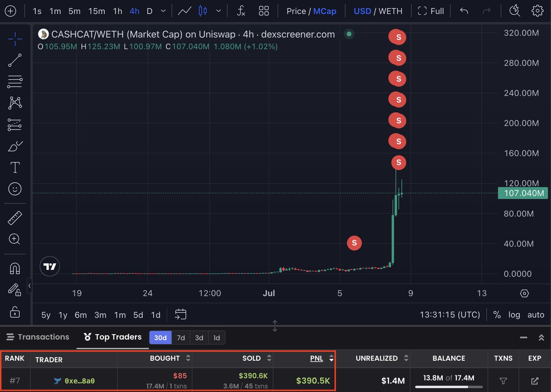This screenshot has width=551, height=392.
Task: Expand more time intervals dropdown
Action: coord(163,11)
